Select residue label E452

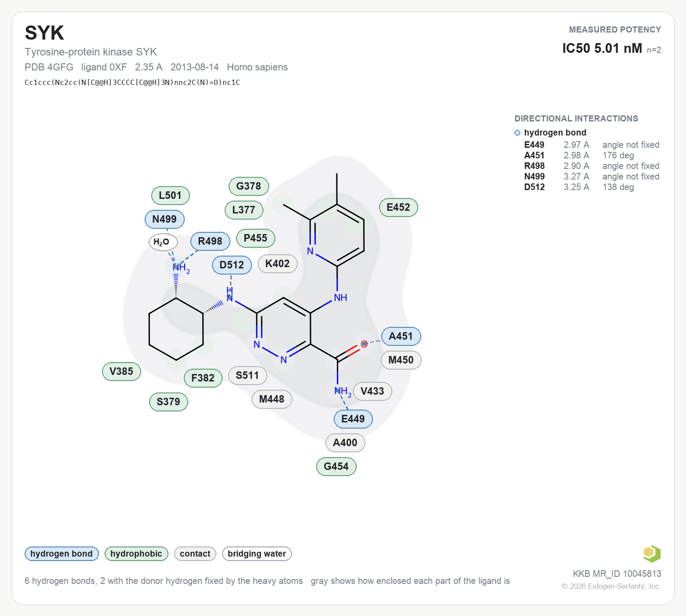(x=398, y=207)
